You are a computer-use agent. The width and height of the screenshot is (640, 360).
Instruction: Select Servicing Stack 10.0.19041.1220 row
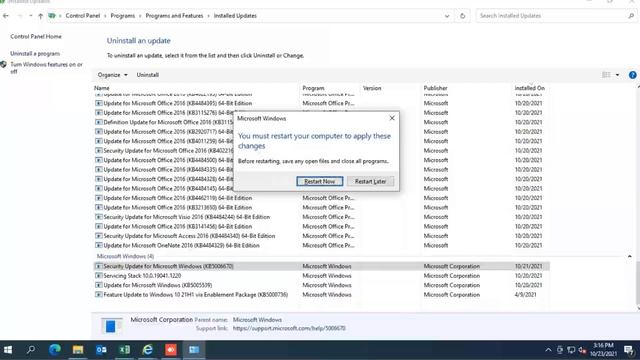click(322, 276)
